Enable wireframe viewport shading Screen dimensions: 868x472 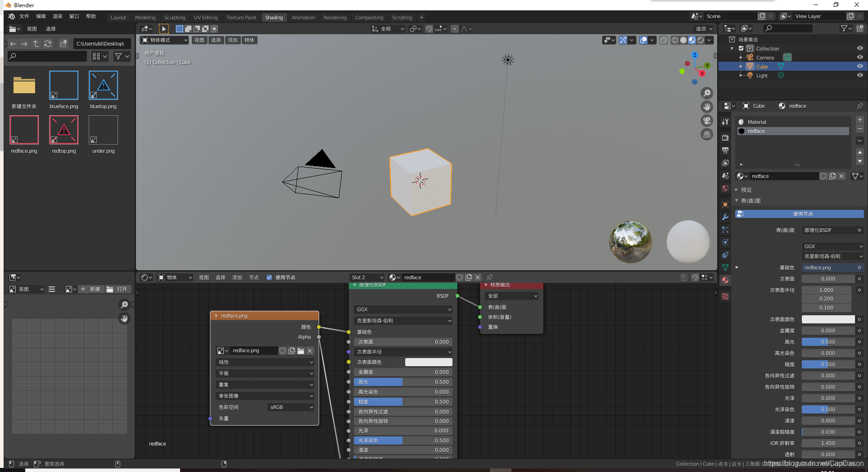coord(674,40)
